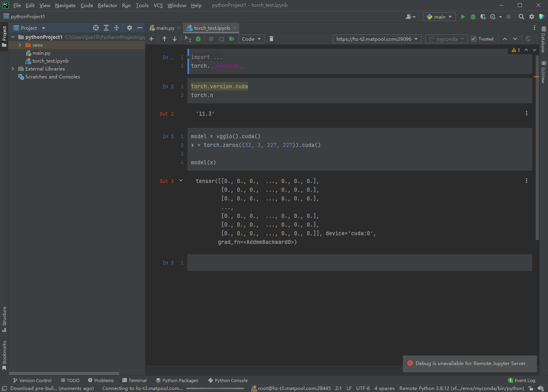This screenshot has width=548, height=392.
Task: Click the editor vertical scrollbar
Action: tap(537, 147)
